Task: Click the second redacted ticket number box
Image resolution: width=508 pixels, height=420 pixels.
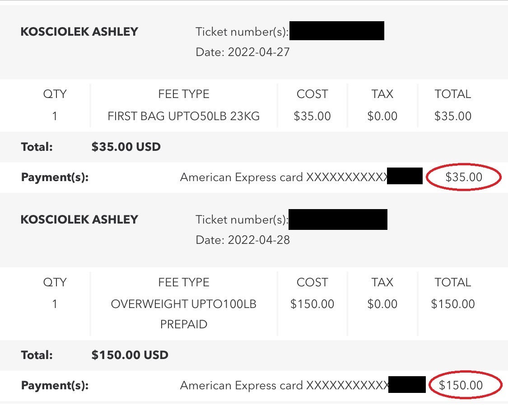Action: 338,219
